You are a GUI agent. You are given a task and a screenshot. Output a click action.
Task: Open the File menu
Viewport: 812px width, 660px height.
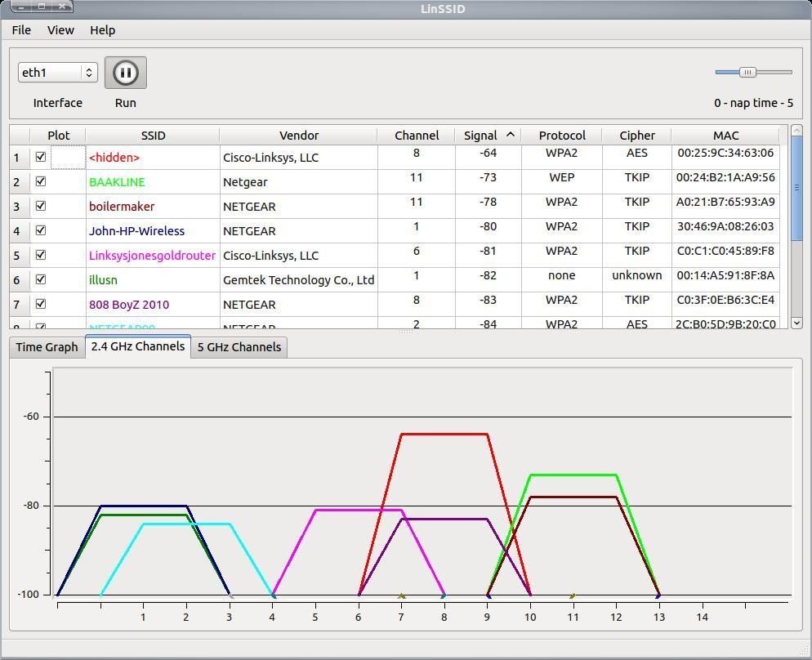coord(21,30)
